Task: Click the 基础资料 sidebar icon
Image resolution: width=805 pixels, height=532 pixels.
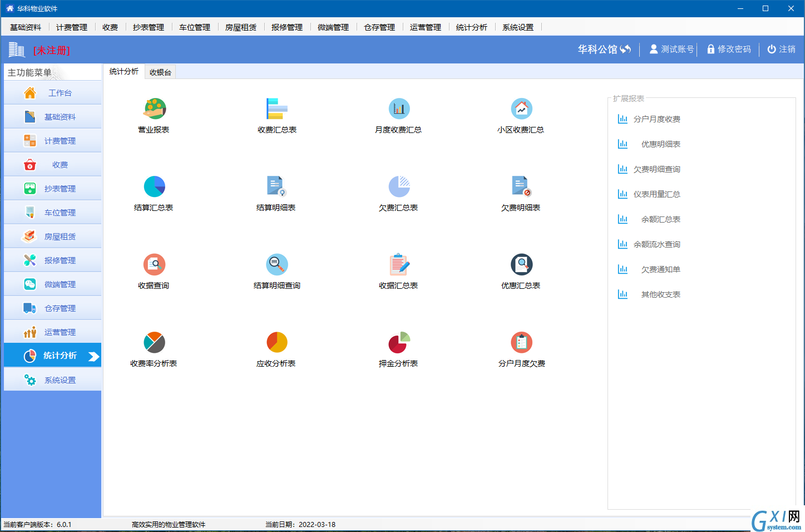Action: coord(30,117)
